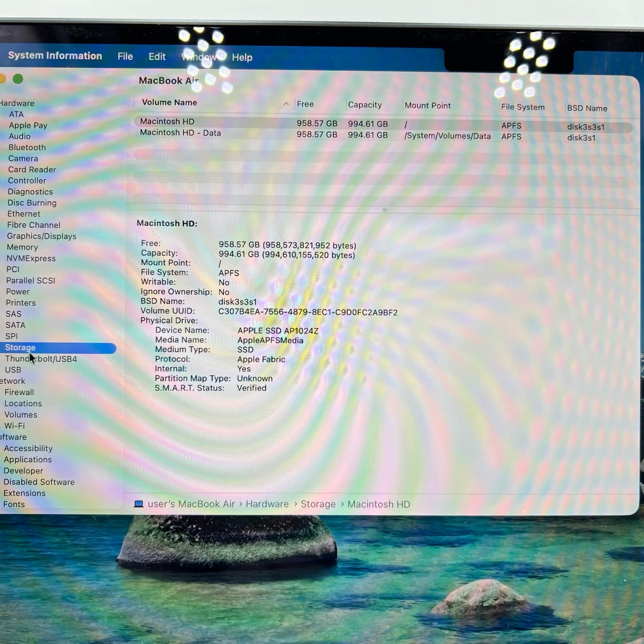This screenshot has height=644, width=644.
Task: Select SPI in the sidebar
Action: point(12,336)
